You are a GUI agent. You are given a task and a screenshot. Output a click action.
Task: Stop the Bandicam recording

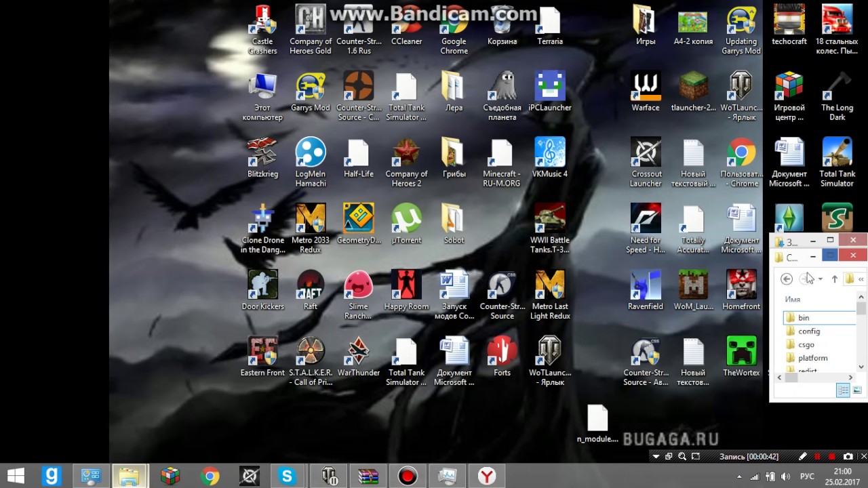(833, 457)
